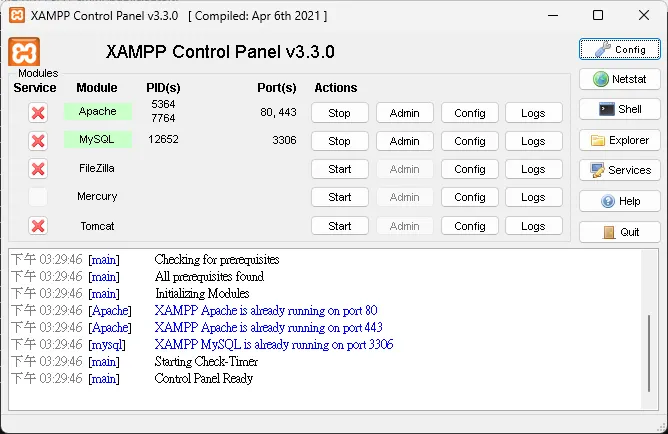Image resolution: width=668 pixels, height=434 pixels.
Task: Open Mercury Logs menu
Action: (x=533, y=197)
